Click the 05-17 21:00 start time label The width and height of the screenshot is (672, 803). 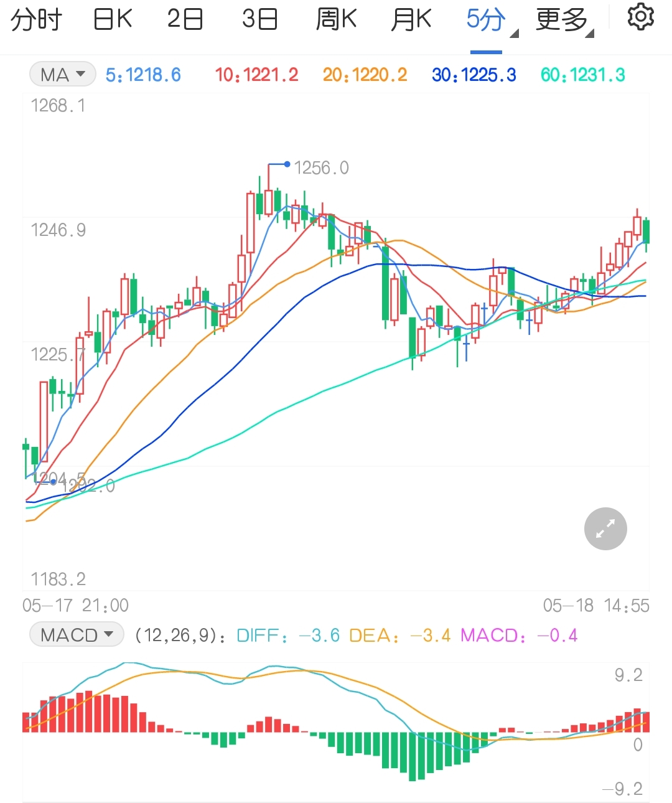(75, 606)
